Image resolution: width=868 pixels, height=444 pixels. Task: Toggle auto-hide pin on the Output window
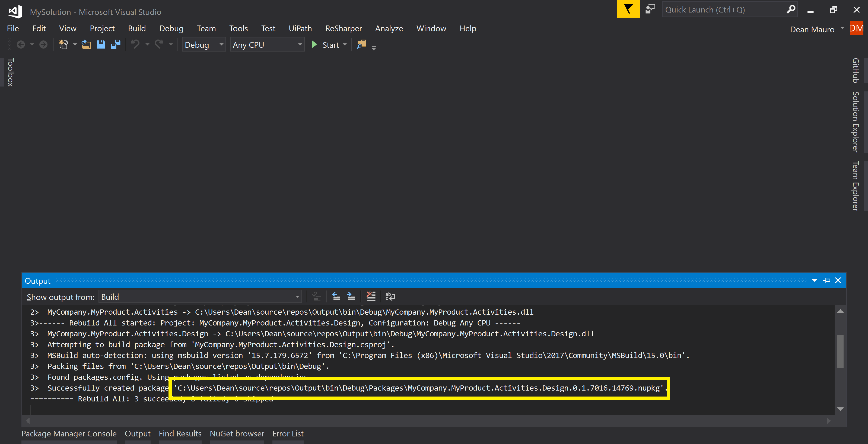coord(826,280)
